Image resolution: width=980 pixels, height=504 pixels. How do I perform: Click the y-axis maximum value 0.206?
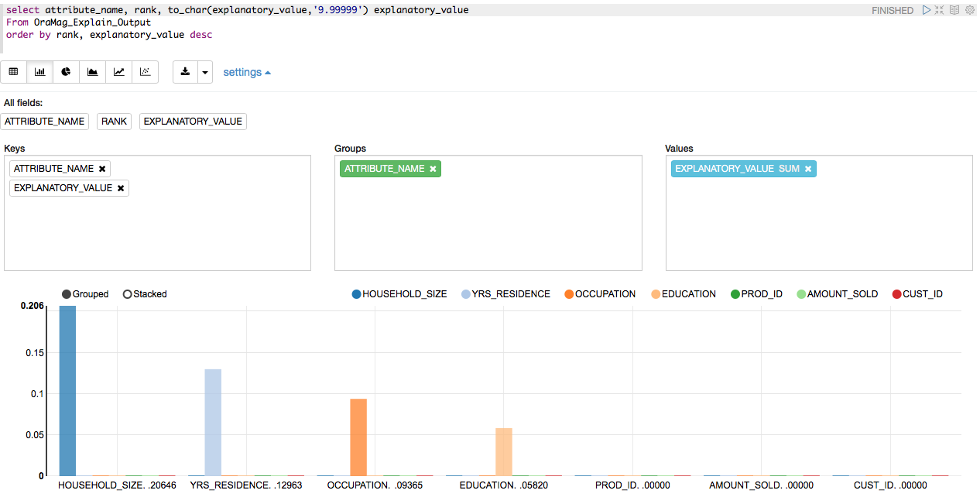tap(33, 307)
